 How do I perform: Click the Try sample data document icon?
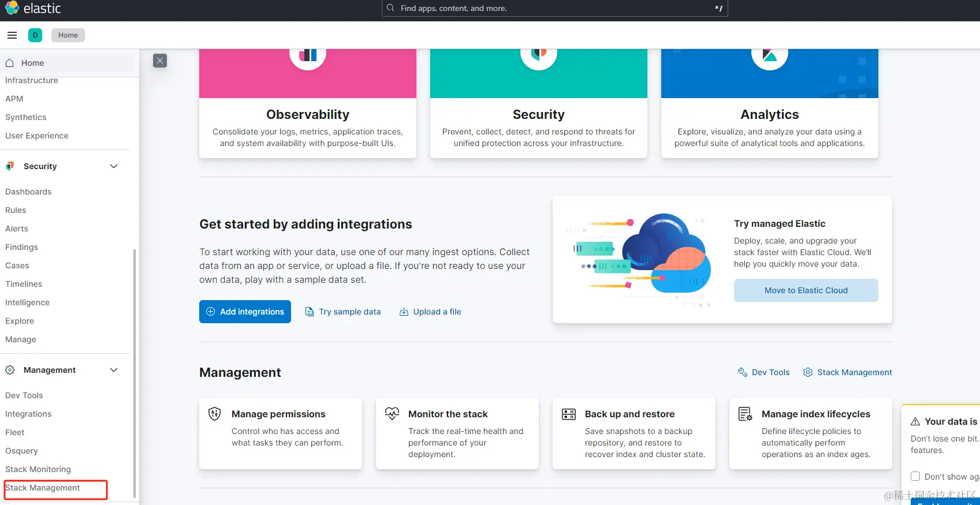309,312
